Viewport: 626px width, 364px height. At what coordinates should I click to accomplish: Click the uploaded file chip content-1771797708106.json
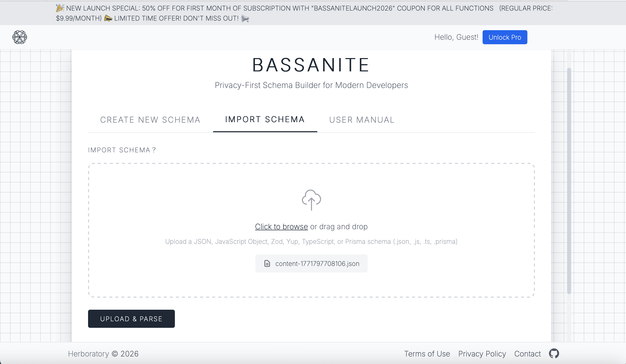(x=311, y=263)
